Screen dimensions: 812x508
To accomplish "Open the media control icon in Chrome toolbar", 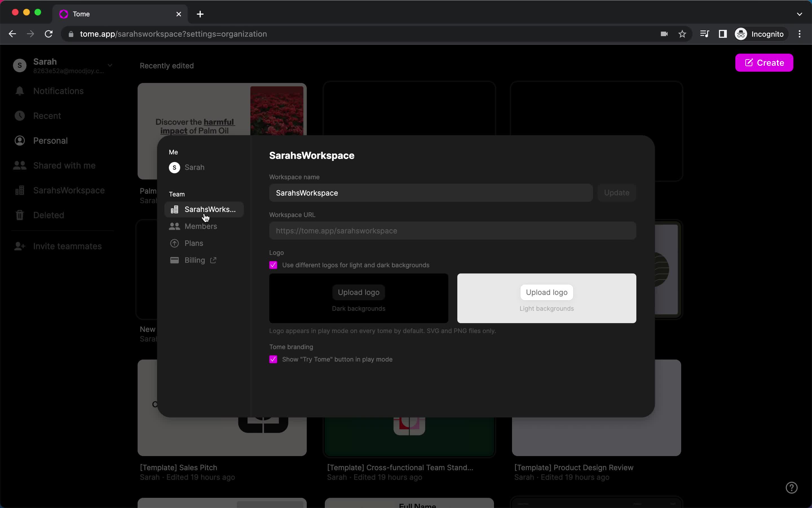I will [704, 34].
